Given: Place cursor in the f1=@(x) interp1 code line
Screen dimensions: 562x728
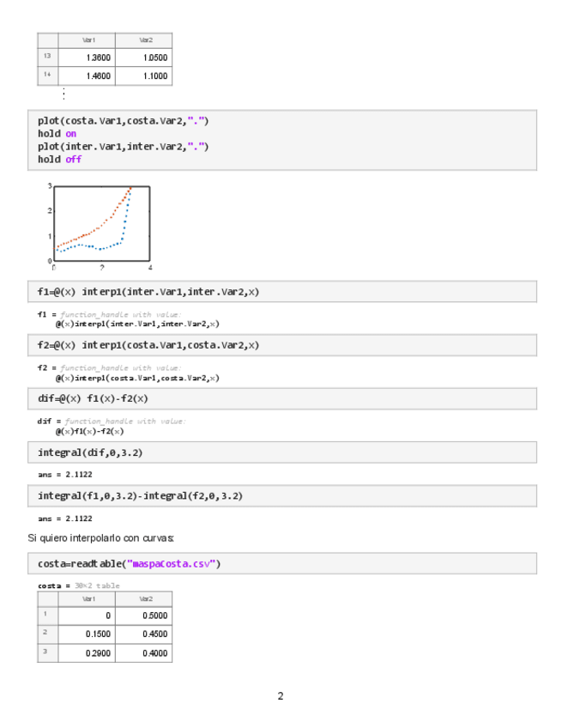Looking at the screenshot, I should click(x=148, y=292).
